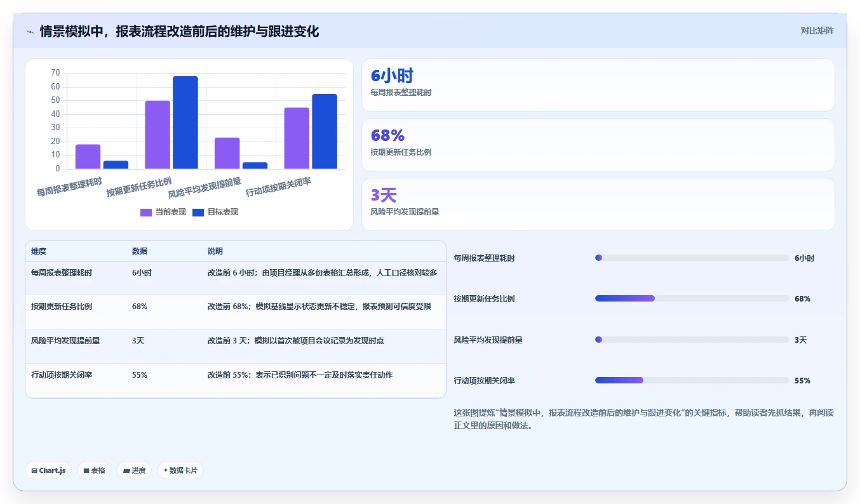Click the 对比矩阵 label in the header

(817, 30)
